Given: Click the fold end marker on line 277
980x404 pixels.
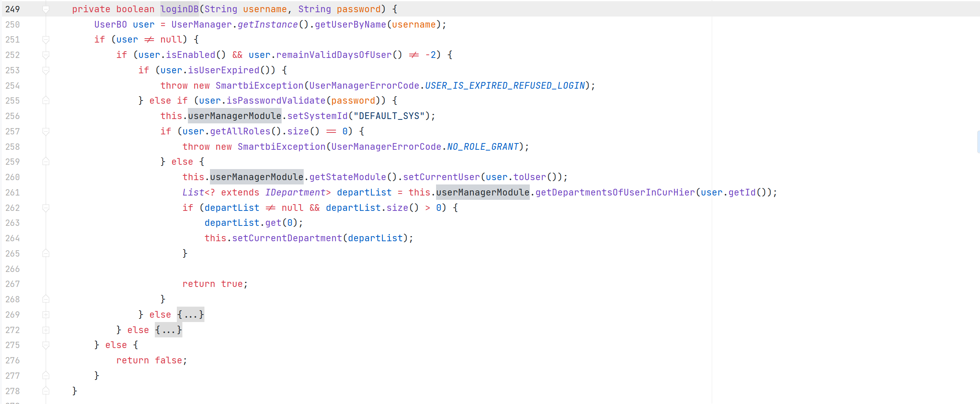Looking at the screenshot, I should tap(46, 376).
